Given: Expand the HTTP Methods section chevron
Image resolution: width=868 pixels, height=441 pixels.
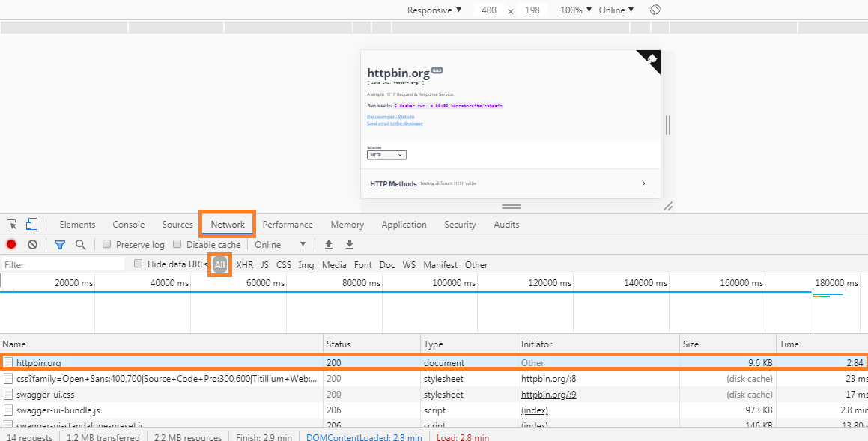Looking at the screenshot, I should tap(643, 183).
